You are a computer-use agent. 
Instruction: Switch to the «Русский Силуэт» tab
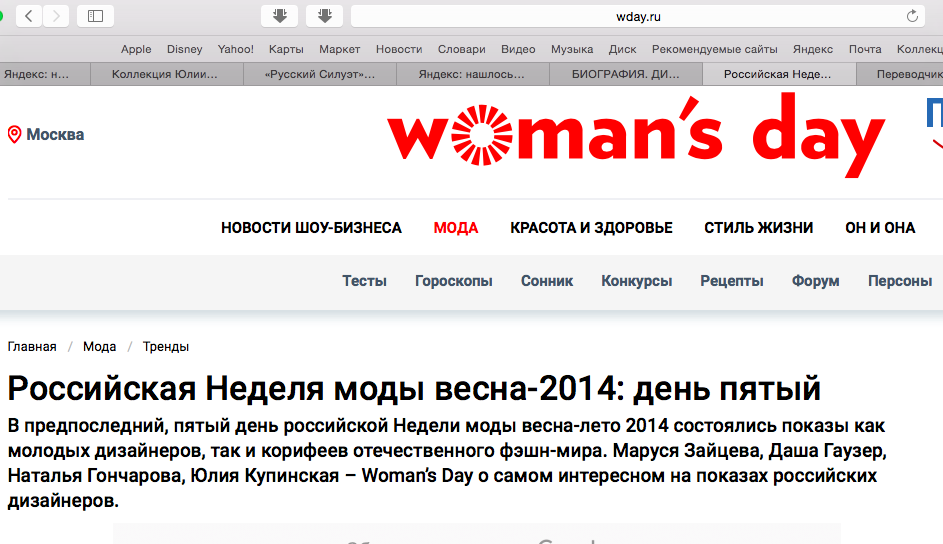(x=320, y=74)
